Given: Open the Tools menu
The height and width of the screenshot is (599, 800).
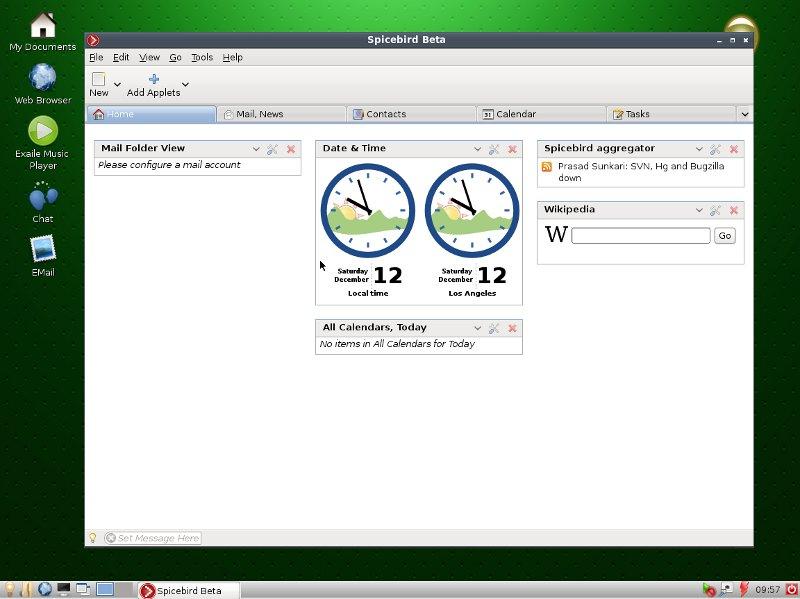Looking at the screenshot, I should (x=202, y=57).
